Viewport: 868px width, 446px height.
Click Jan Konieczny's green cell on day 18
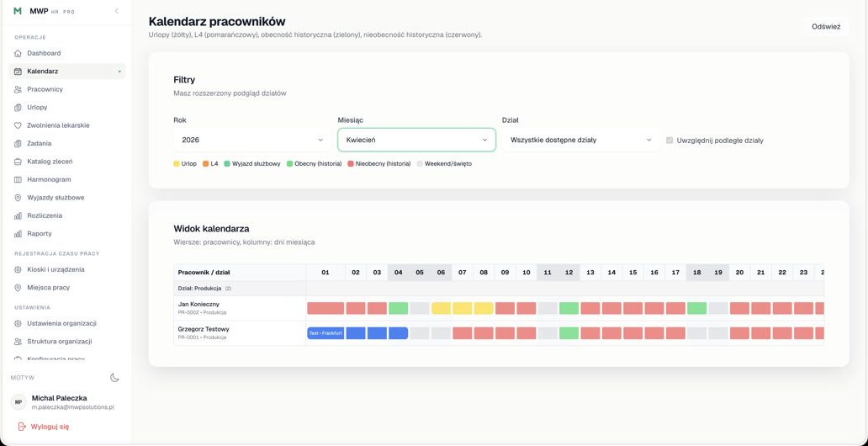tap(697, 308)
